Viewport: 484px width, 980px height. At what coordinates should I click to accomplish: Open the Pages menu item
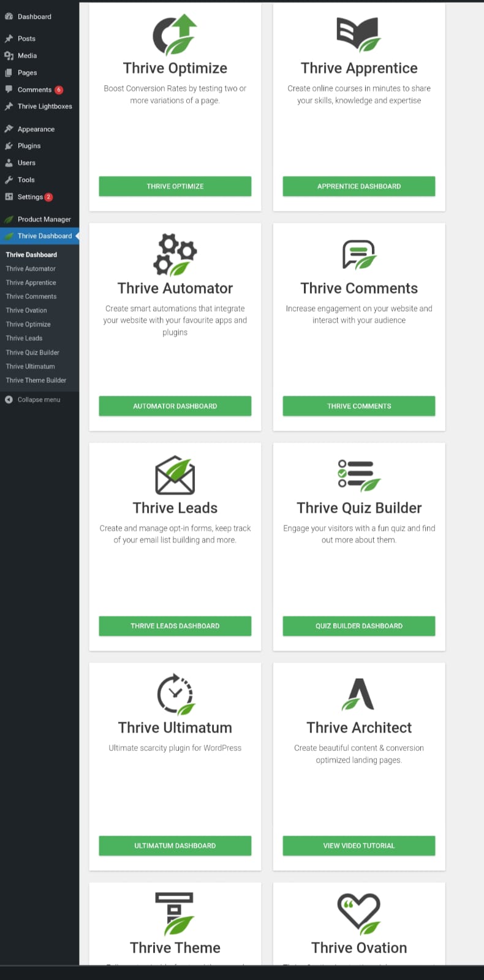[x=27, y=73]
